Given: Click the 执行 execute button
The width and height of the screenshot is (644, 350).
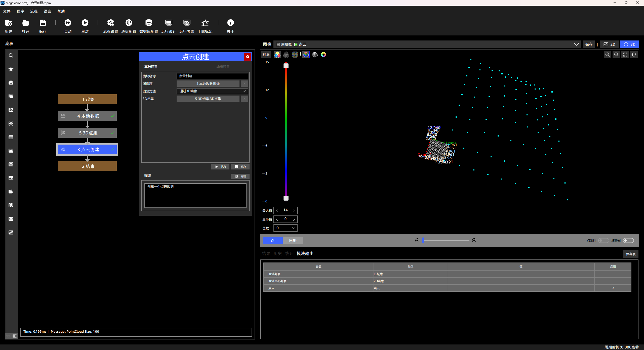Looking at the screenshot, I should tap(220, 167).
